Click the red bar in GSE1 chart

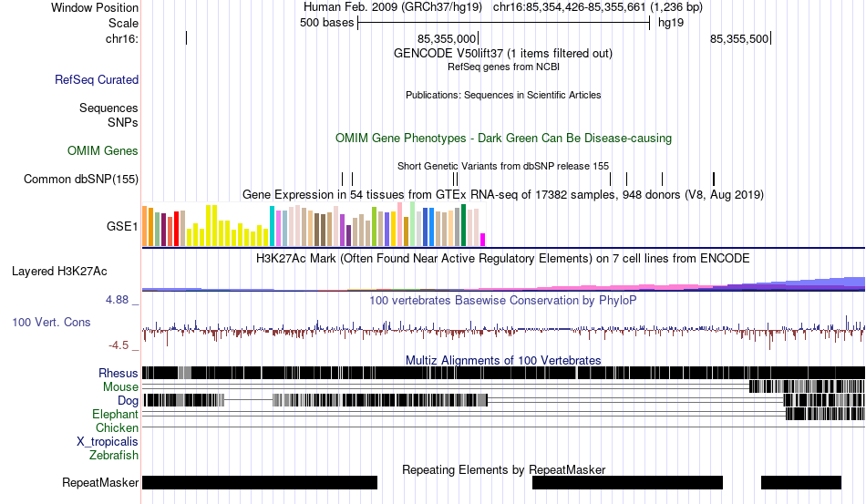pos(176,229)
